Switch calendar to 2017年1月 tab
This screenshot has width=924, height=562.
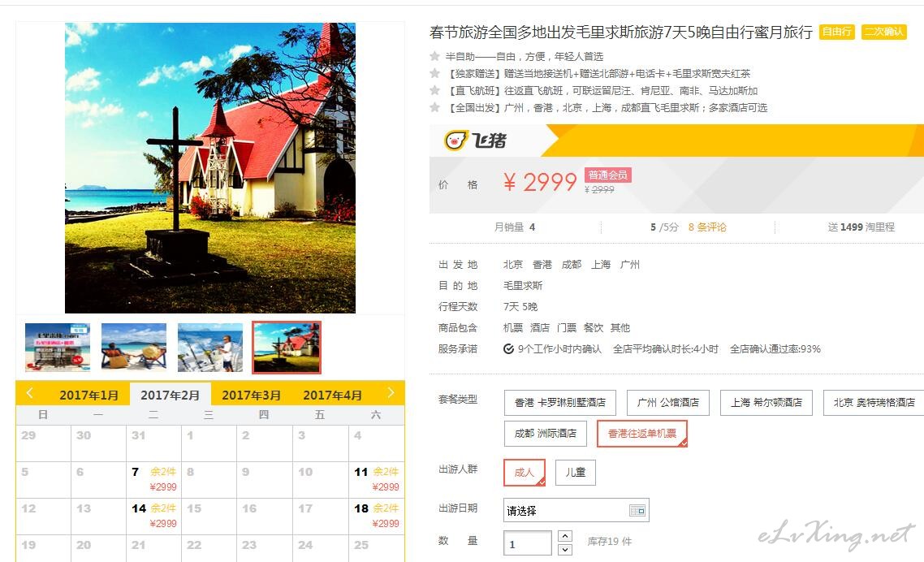point(89,396)
